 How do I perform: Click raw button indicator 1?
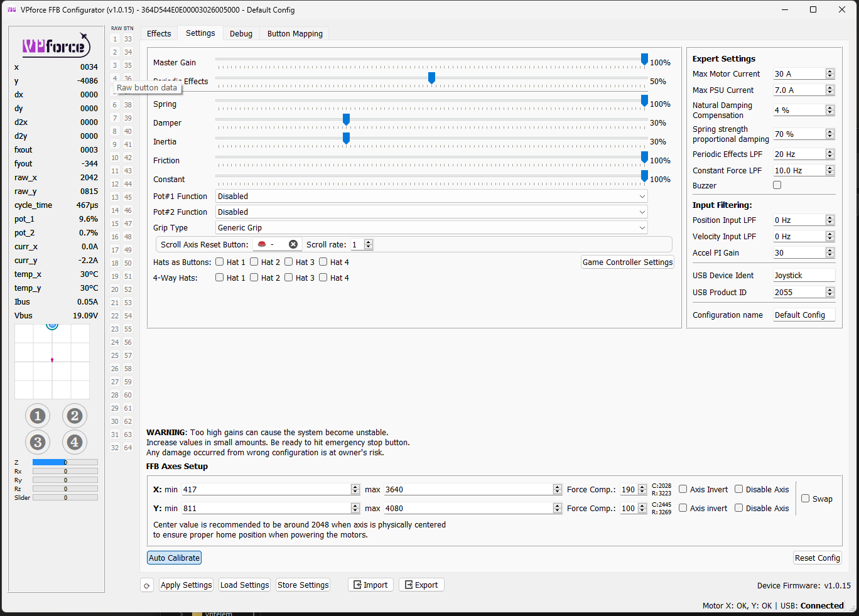[x=115, y=39]
